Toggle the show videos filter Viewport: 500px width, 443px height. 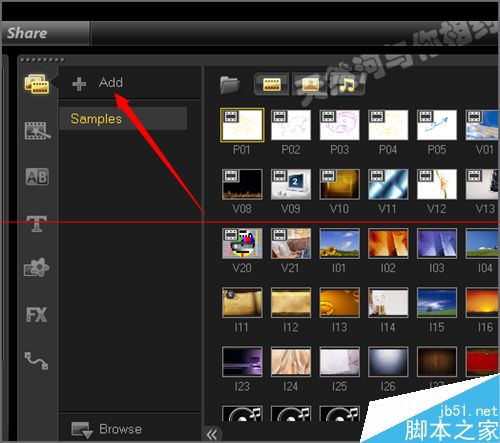coord(271,84)
